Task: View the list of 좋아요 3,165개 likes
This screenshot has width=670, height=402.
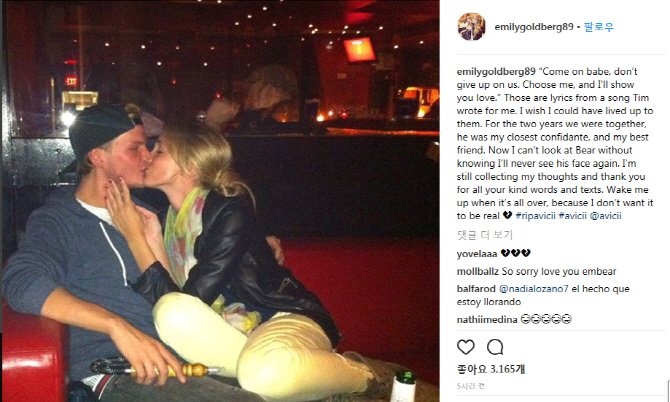Action: (x=491, y=369)
